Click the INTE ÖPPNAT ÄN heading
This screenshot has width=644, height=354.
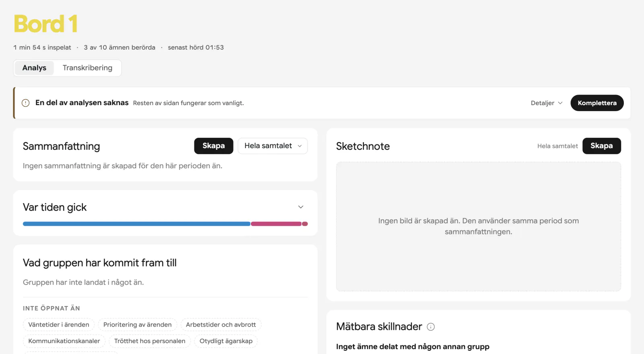pos(52,308)
